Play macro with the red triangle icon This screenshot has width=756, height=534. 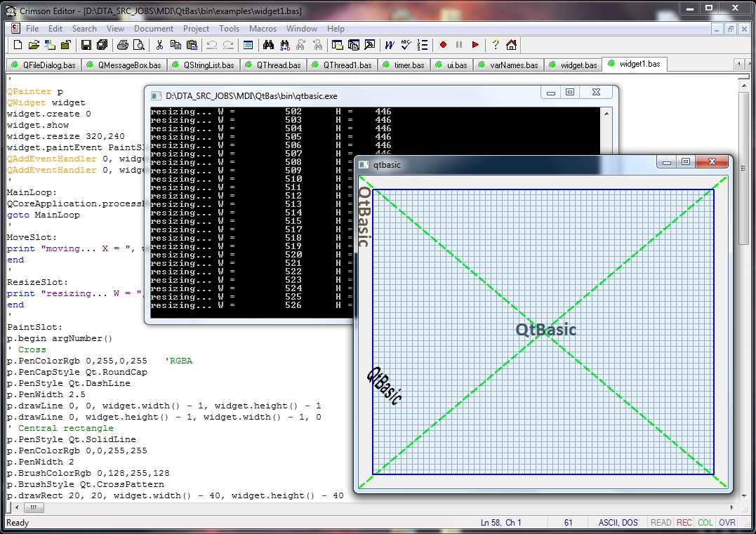click(475, 45)
